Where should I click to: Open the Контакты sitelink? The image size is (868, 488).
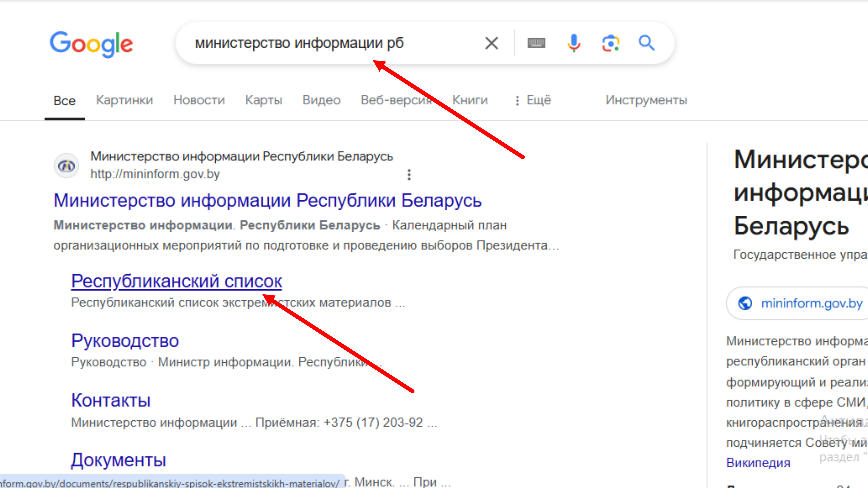pos(111,400)
